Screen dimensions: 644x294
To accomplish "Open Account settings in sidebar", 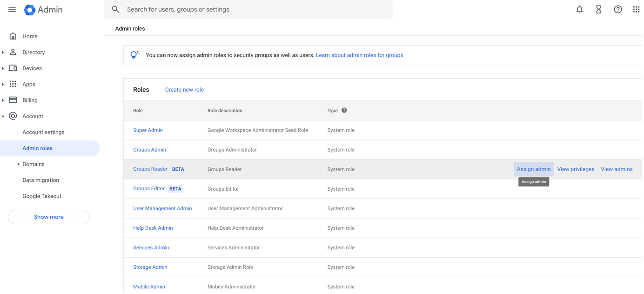I will coord(43,132).
